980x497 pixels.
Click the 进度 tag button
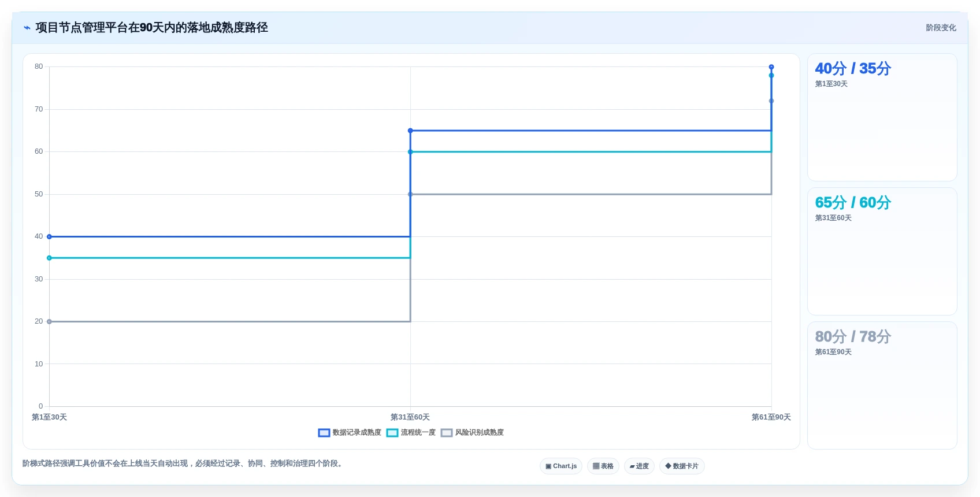(x=639, y=466)
